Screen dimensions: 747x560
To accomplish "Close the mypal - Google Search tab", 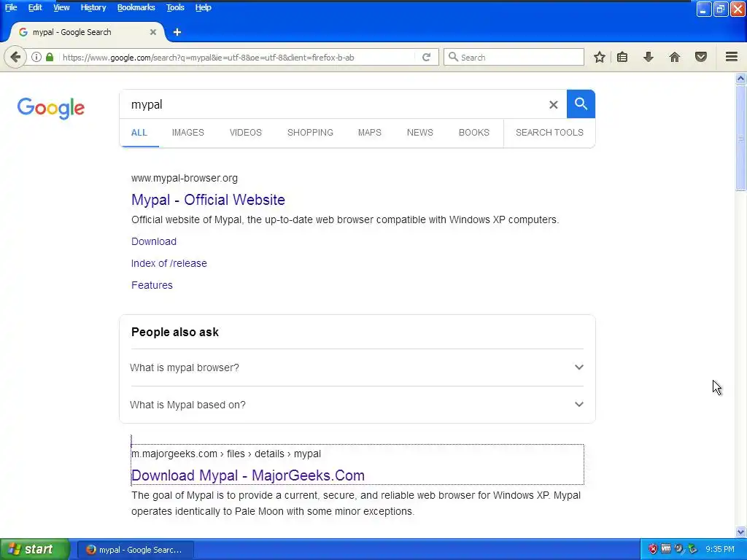I will [153, 32].
